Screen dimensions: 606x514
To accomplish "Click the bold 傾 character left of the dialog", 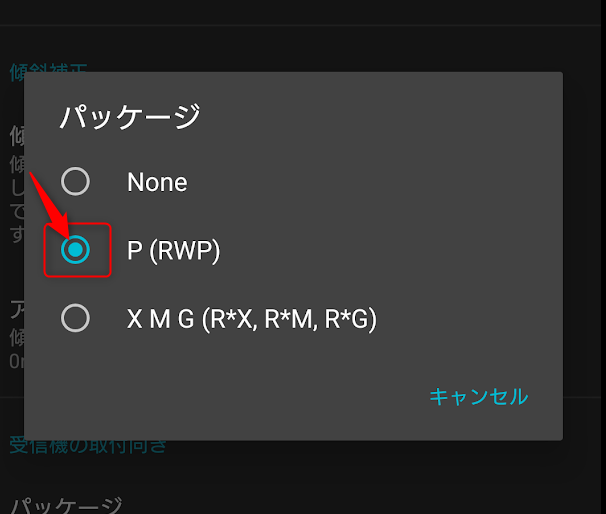I will coord(16,135).
